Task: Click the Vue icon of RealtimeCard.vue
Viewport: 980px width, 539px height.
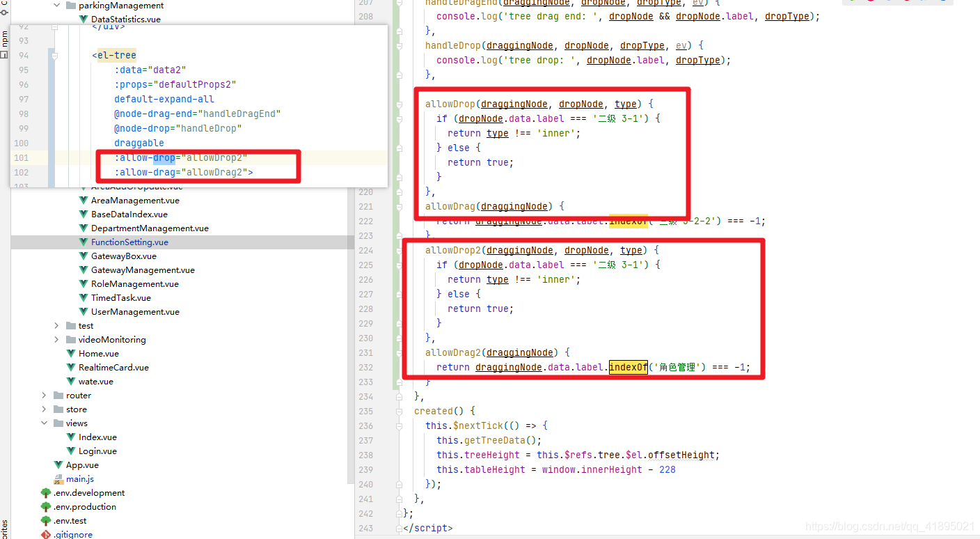Action: tap(71, 368)
